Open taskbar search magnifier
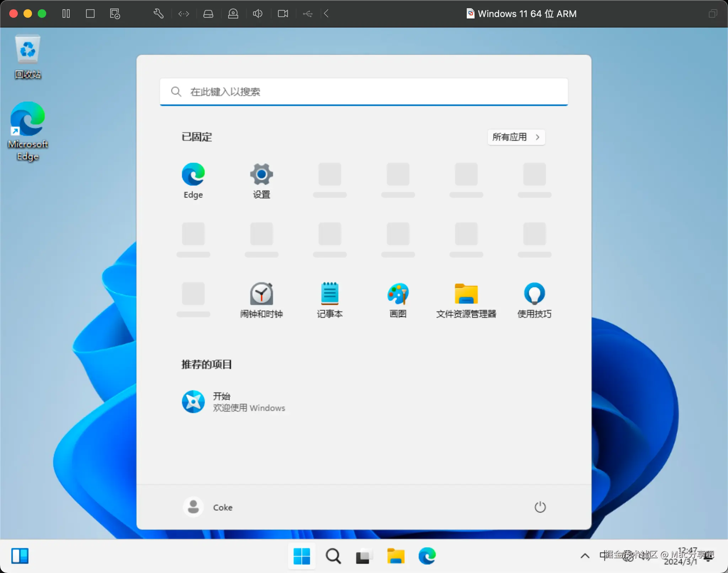 pyautogui.click(x=333, y=556)
